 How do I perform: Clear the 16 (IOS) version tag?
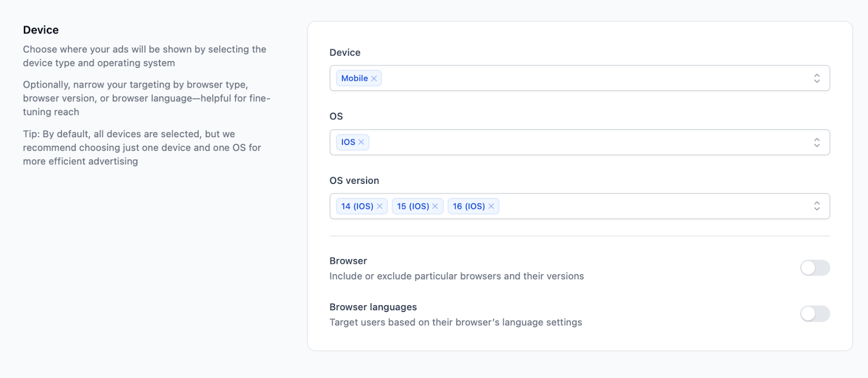pyautogui.click(x=491, y=207)
